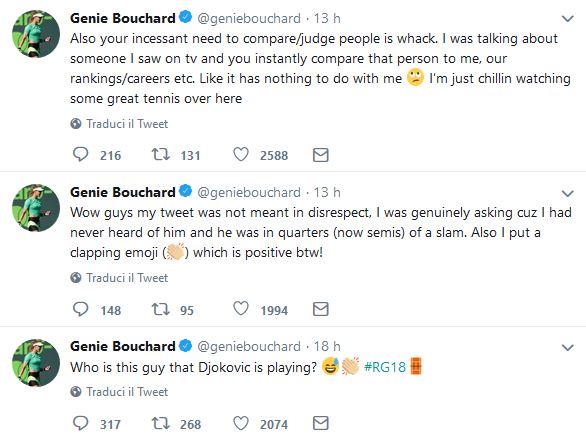586x436 pixels.
Task: Like the Djokovic tweet with 2074 likes
Action: (241, 423)
